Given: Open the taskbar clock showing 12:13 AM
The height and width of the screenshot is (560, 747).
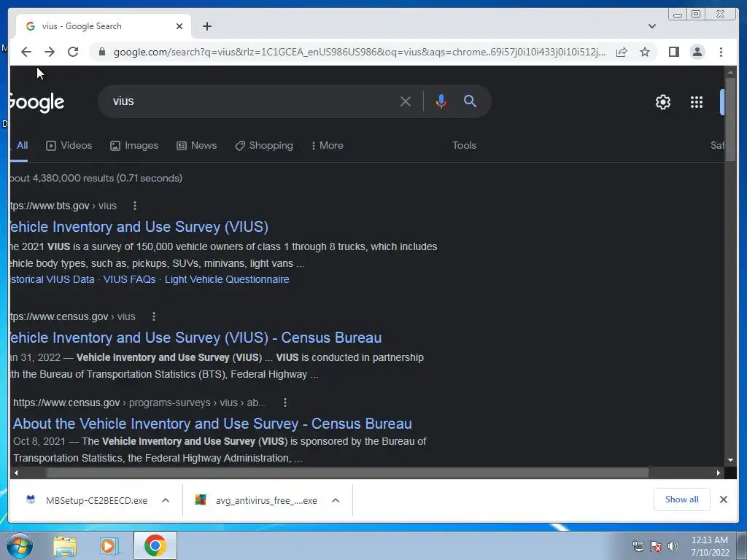Looking at the screenshot, I should point(710,546).
